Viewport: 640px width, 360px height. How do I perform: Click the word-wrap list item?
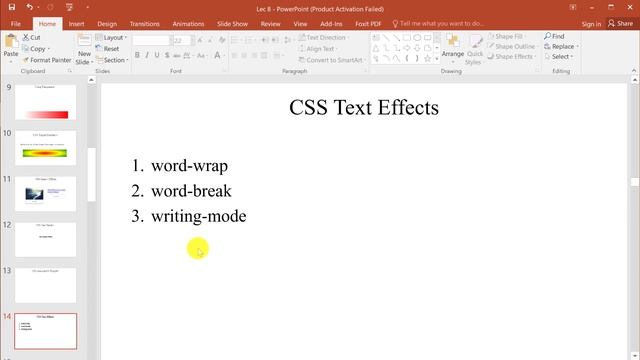point(189,166)
